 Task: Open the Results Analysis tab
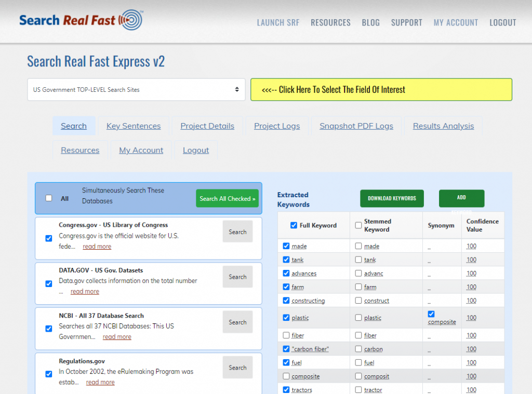pos(443,126)
